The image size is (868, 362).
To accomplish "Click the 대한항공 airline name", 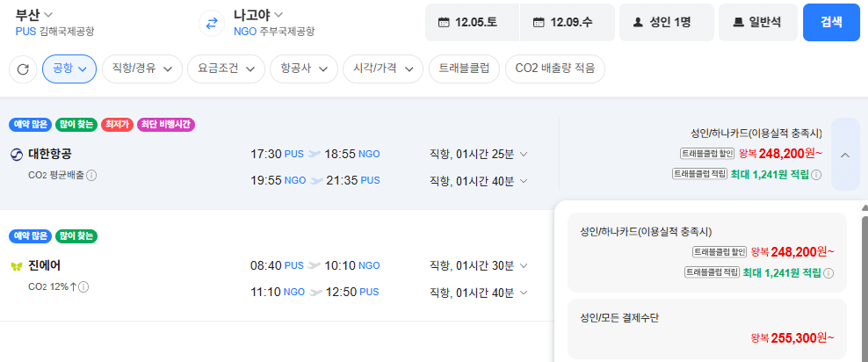I will (50, 154).
